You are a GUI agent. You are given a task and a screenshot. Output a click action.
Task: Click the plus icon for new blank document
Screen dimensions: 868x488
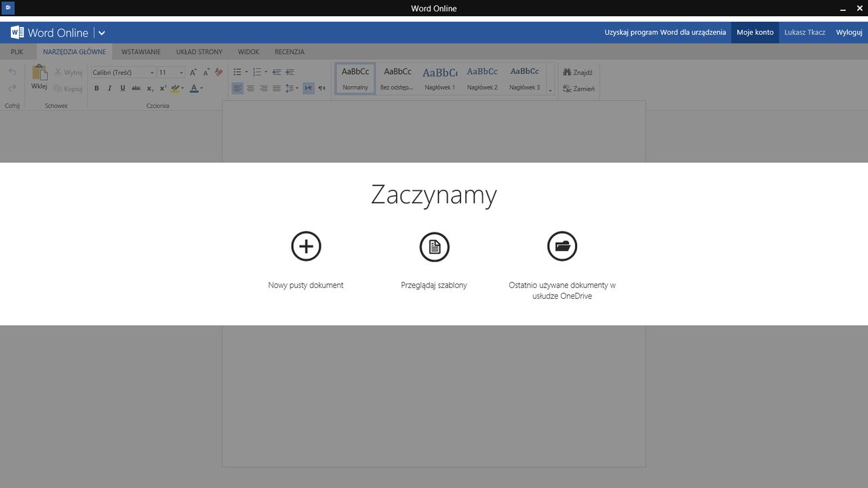click(x=306, y=246)
